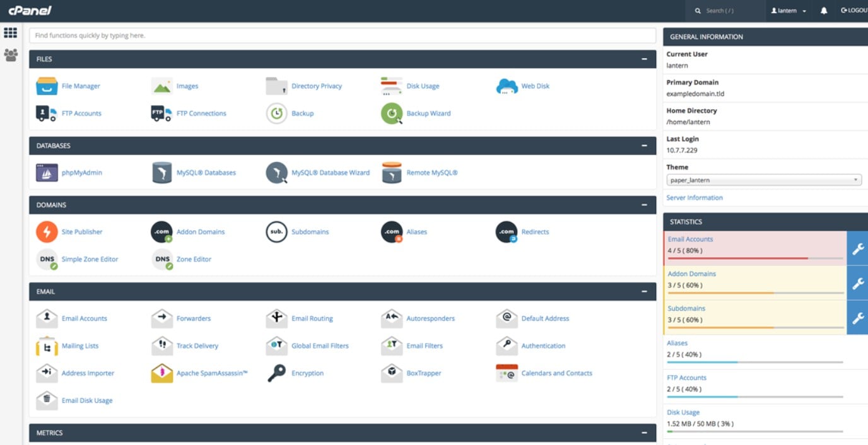Open the MySQL® Database Wizard
Viewport: 868px width, 445px height.
pos(331,172)
